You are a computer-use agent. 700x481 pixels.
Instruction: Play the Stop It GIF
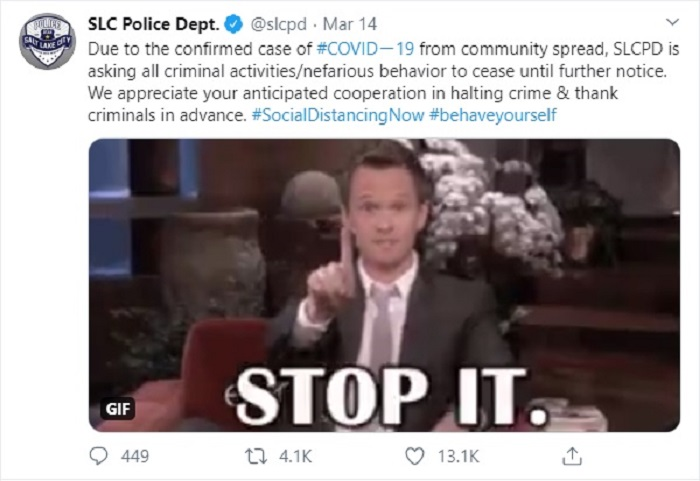click(x=384, y=285)
